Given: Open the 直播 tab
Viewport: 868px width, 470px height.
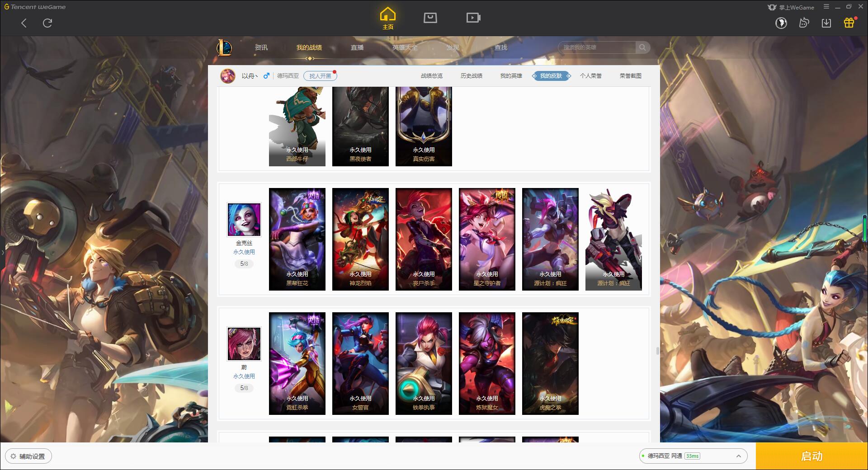Looking at the screenshot, I should [x=357, y=47].
